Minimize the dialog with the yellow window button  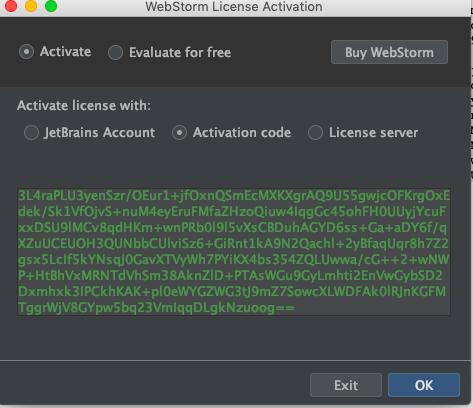click(x=31, y=6)
